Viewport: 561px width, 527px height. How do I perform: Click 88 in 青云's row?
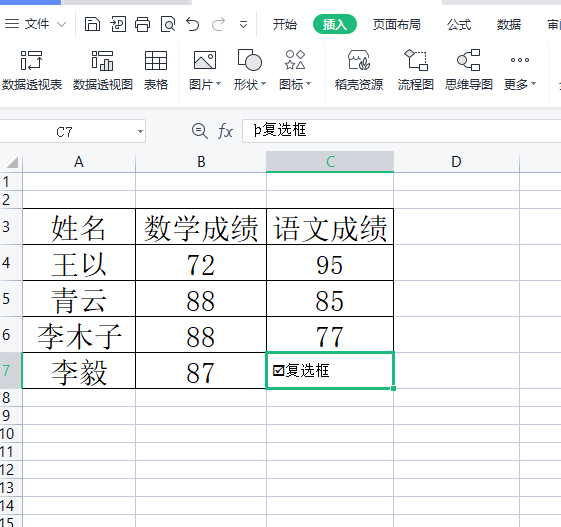click(201, 299)
